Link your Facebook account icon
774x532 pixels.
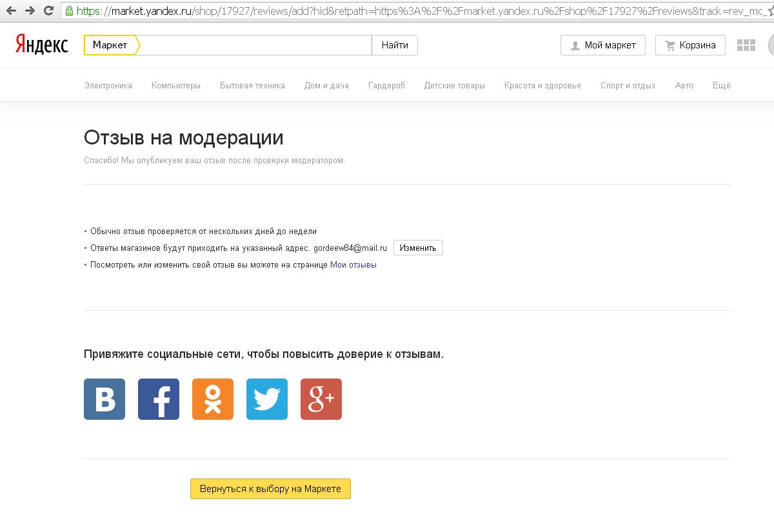coord(159,399)
